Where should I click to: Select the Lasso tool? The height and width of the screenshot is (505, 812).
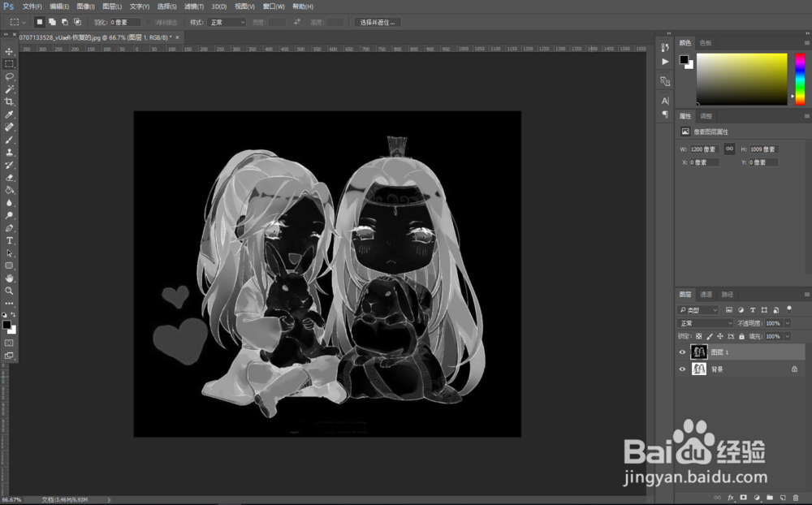point(9,76)
